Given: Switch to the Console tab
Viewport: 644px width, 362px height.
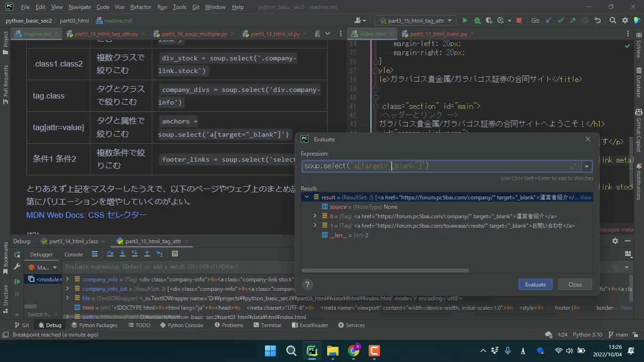Looking at the screenshot, I should click(73, 255).
